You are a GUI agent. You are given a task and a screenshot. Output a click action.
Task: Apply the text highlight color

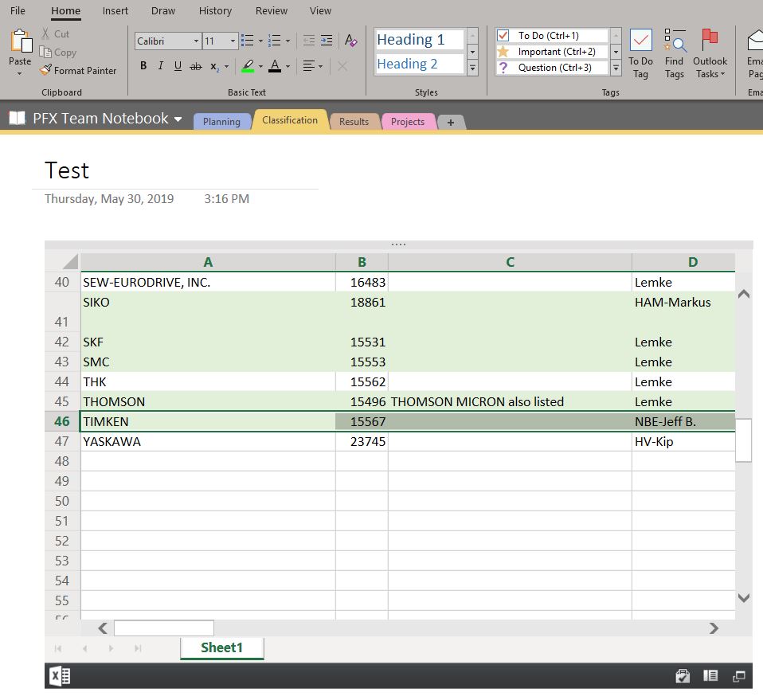tap(248, 66)
